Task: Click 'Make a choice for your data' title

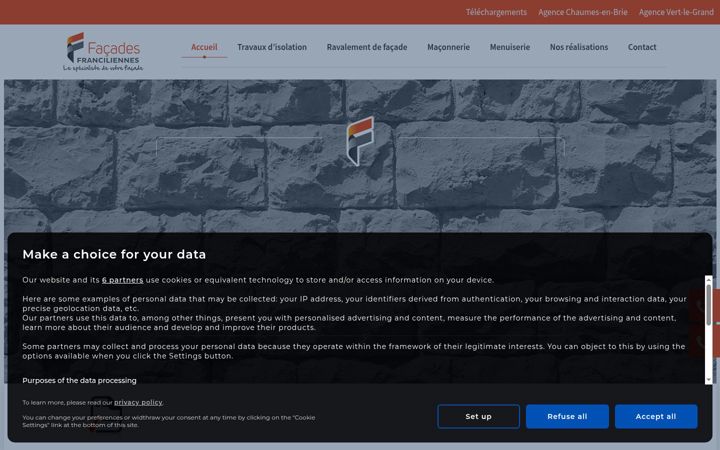Action: click(114, 254)
